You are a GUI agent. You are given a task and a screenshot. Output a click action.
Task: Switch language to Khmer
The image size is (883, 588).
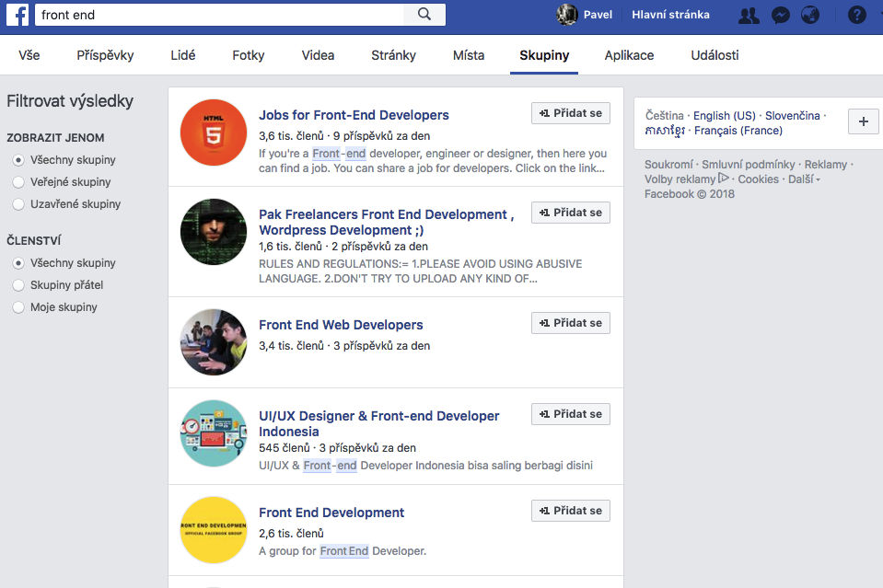pos(665,131)
